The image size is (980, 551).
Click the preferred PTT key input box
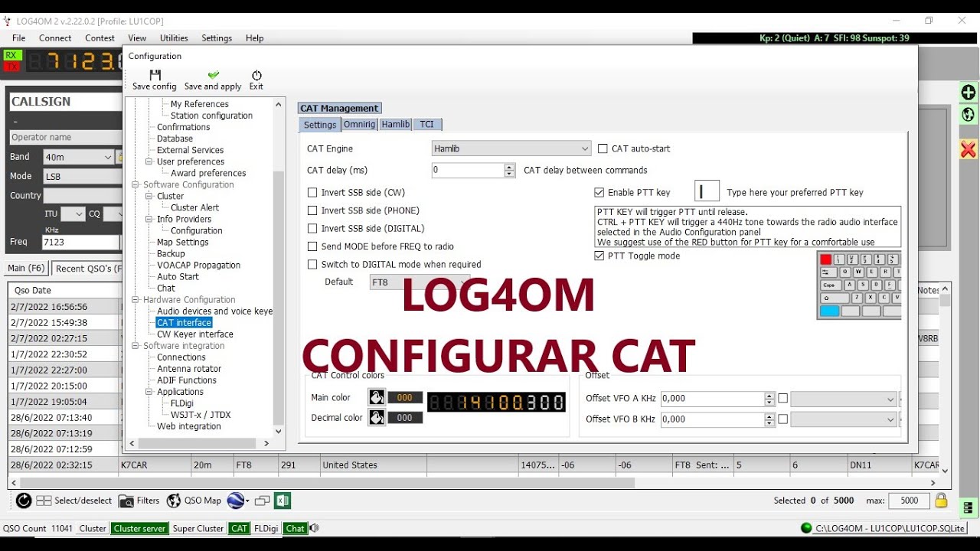(x=707, y=191)
